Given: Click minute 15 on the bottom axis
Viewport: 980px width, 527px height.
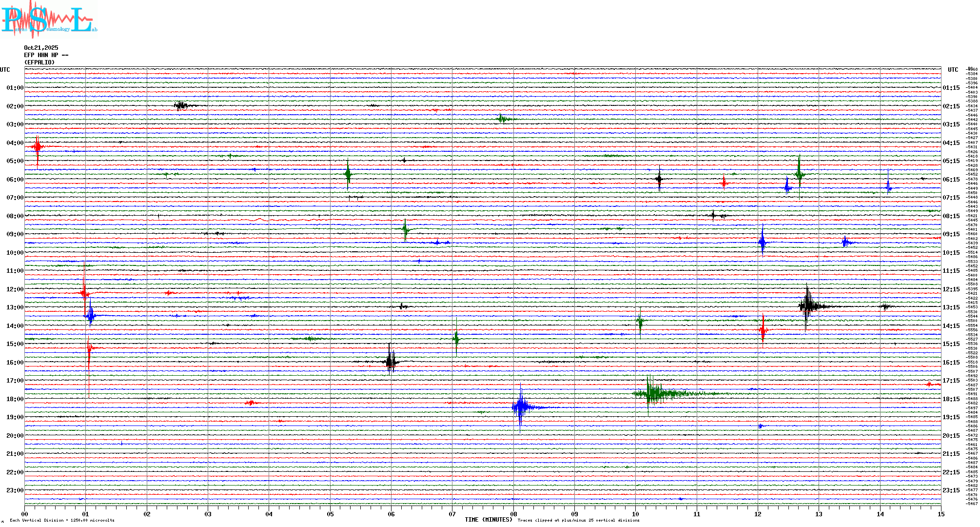Looking at the screenshot, I should click(x=941, y=514).
